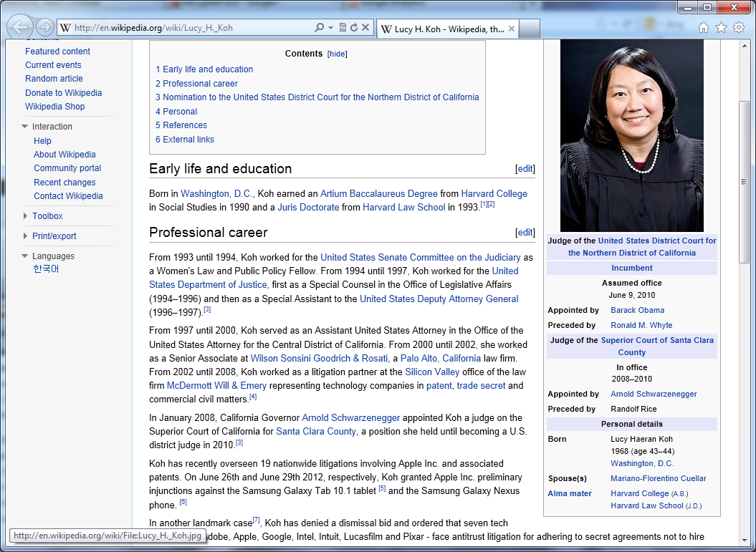Click the vertical scrollbar up arrow
The height and width of the screenshot is (552, 756).
coord(745,46)
